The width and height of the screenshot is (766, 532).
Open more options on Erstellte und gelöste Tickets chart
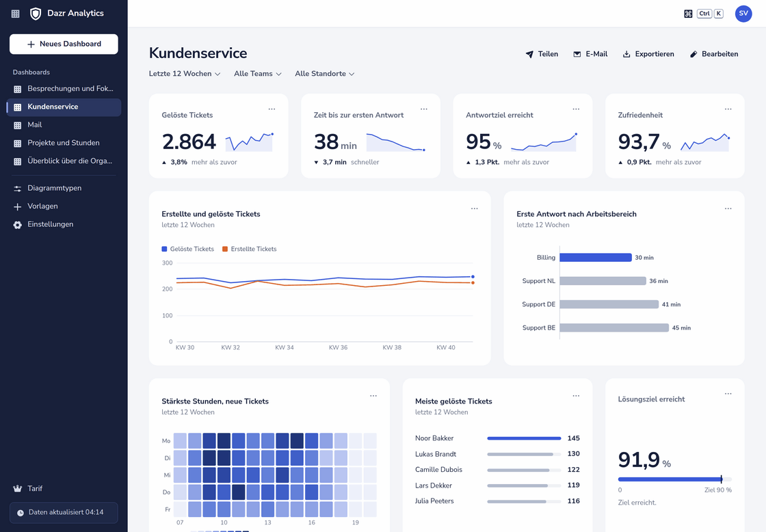[x=475, y=209]
